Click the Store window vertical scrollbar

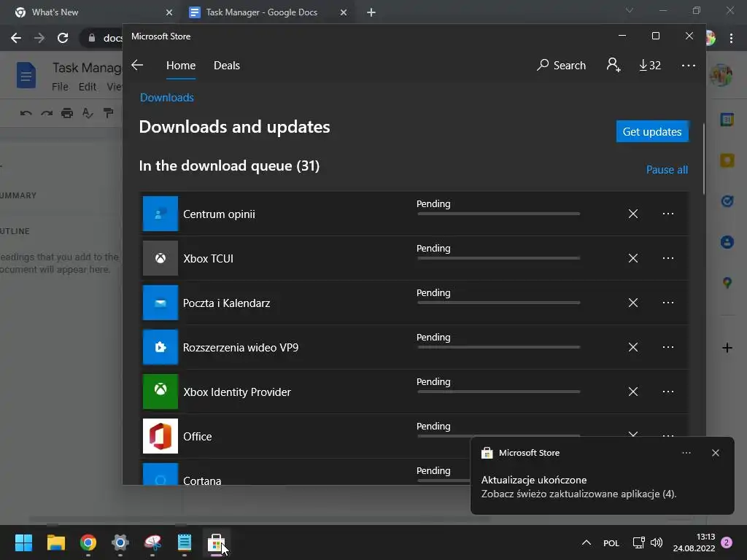coord(704,157)
